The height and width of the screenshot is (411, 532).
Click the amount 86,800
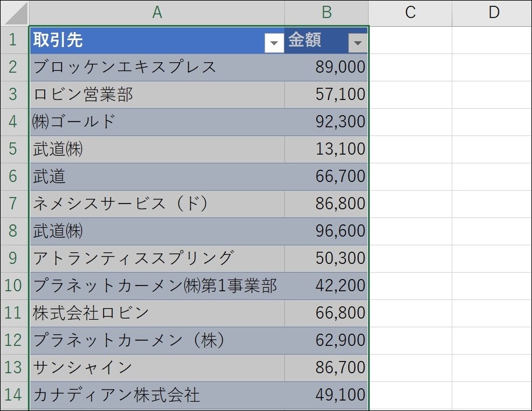(326, 204)
